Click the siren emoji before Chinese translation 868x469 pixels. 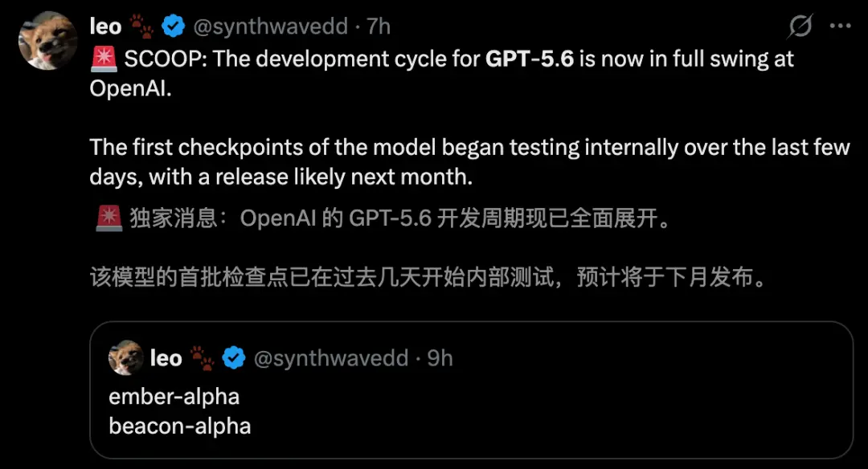(109, 218)
